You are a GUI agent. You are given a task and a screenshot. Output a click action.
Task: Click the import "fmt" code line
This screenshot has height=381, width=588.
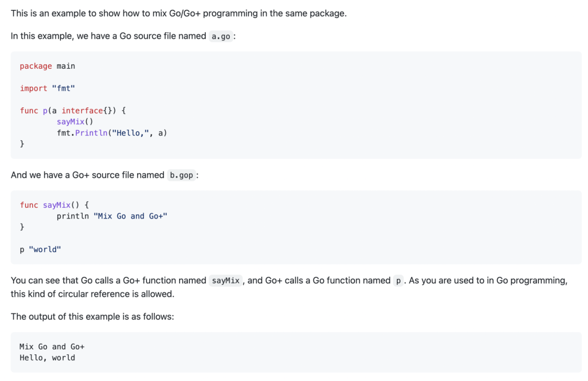click(47, 88)
